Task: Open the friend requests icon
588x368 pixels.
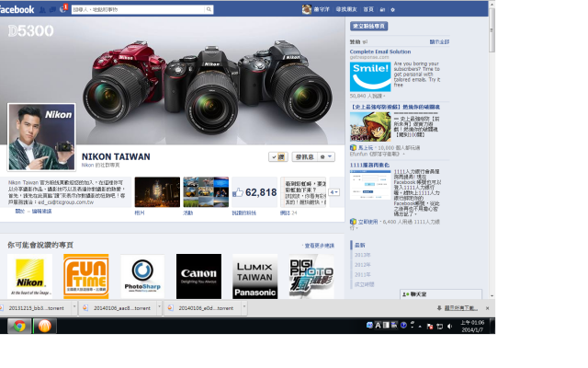Action: tap(43, 10)
